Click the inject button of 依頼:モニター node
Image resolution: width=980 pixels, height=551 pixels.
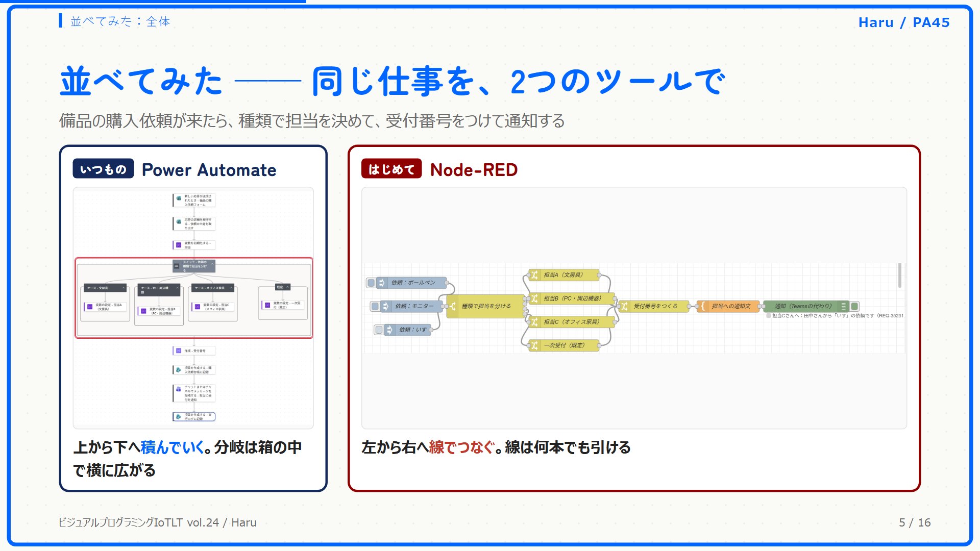[x=375, y=306]
